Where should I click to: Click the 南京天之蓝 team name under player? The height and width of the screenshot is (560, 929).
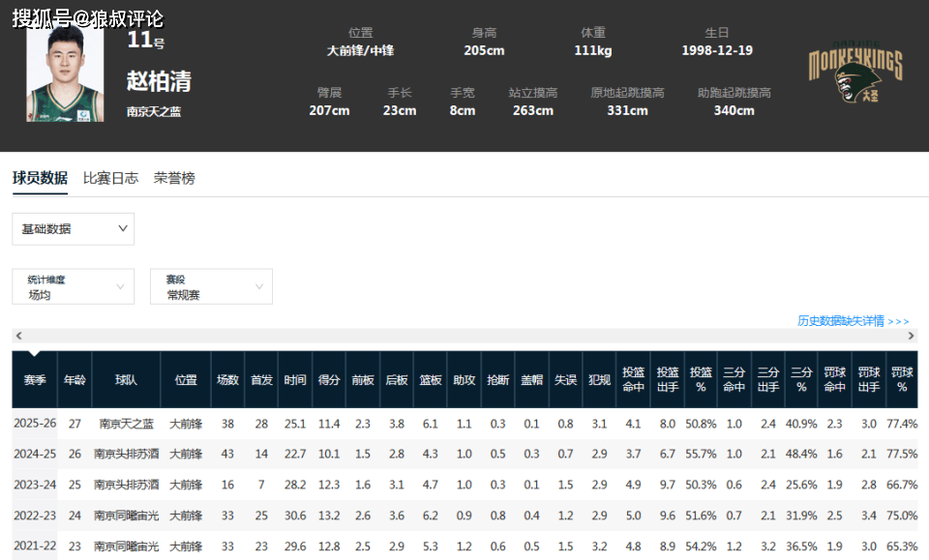[x=154, y=111]
